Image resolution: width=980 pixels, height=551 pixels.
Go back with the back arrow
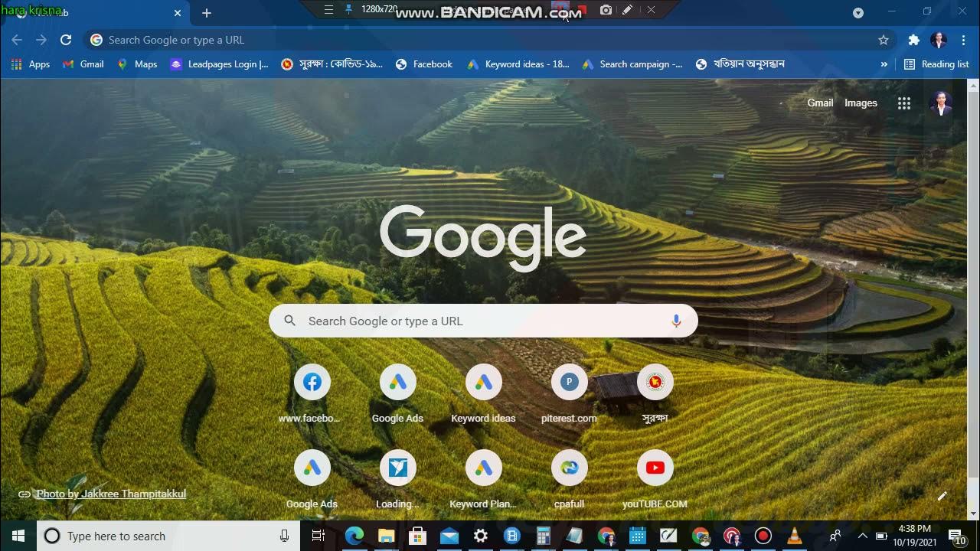coord(17,40)
